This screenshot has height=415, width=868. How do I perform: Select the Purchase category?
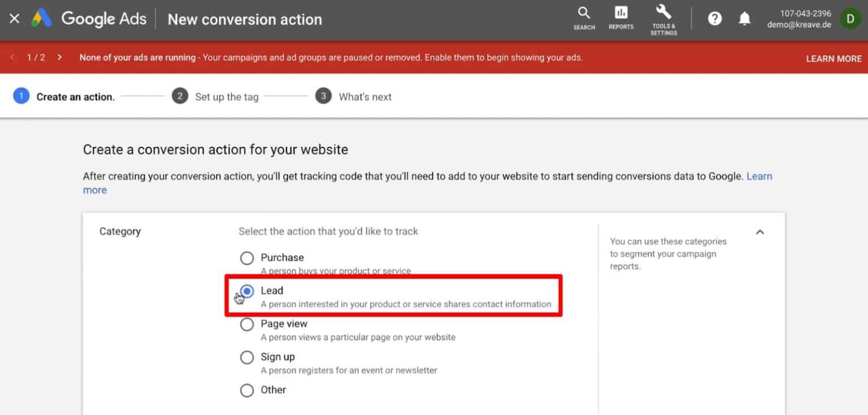coord(247,258)
